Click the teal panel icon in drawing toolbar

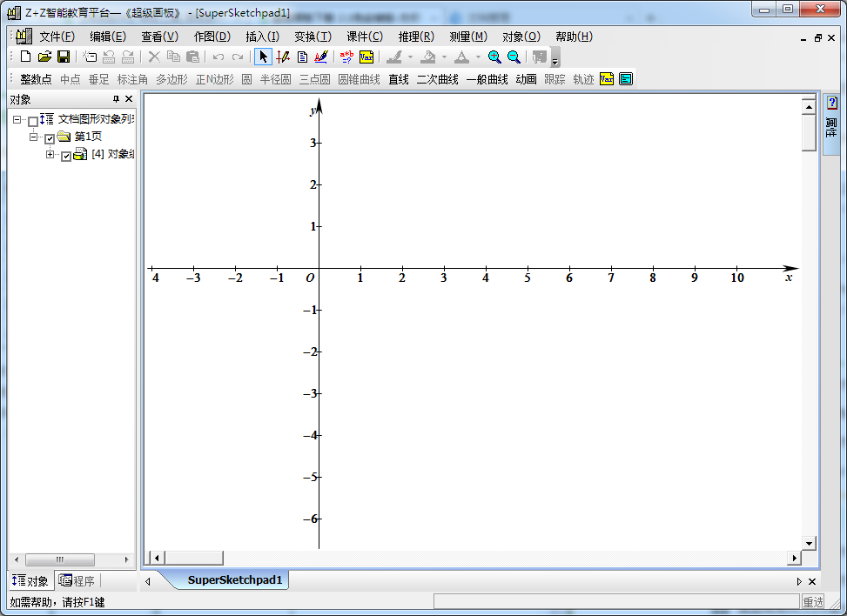[626, 79]
